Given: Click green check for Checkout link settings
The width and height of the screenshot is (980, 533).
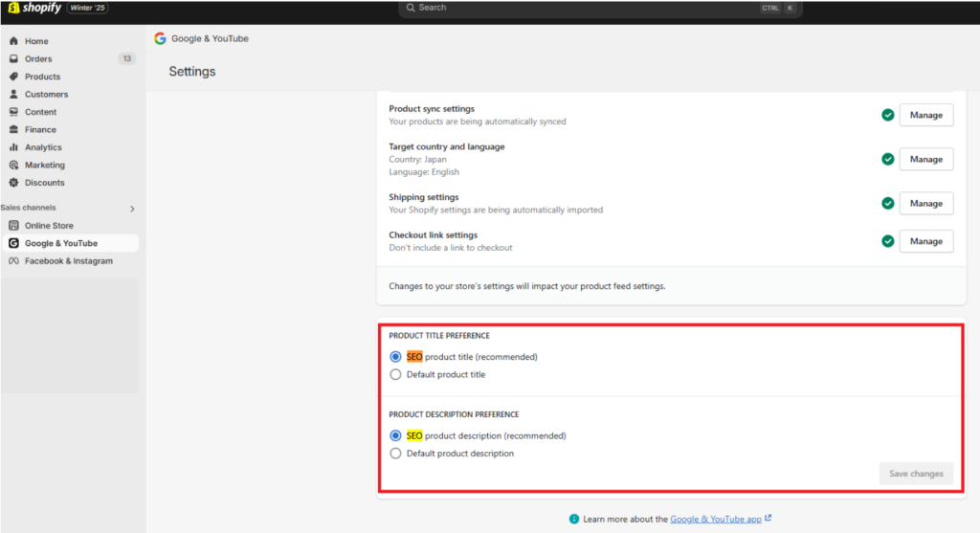Looking at the screenshot, I should [887, 241].
